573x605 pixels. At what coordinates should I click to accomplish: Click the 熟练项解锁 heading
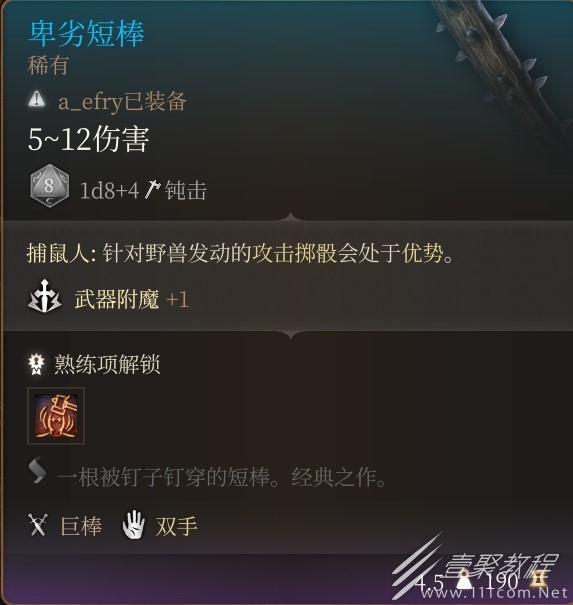[x=107, y=364]
